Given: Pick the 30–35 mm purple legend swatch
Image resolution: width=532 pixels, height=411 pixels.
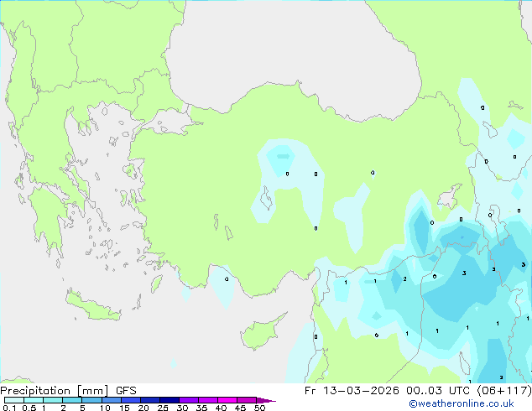Looking at the screenshot, I should (x=188, y=400).
